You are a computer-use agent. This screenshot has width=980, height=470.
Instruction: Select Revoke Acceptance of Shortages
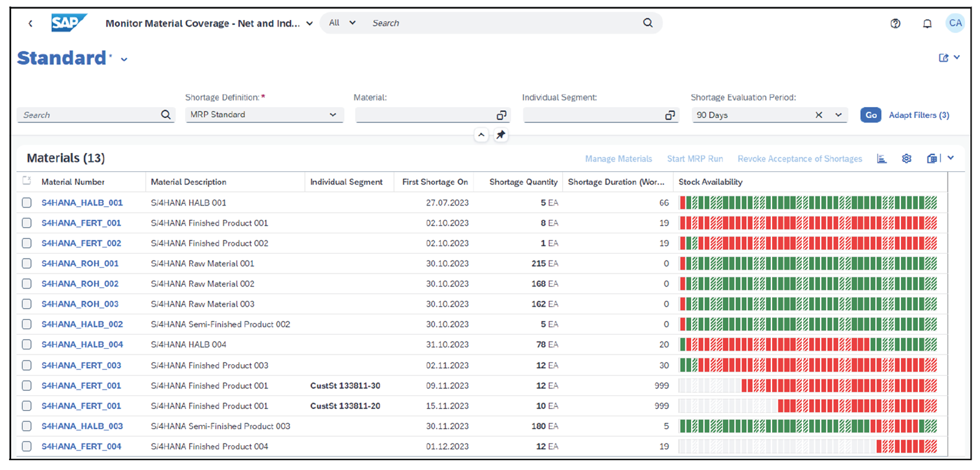click(799, 158)
